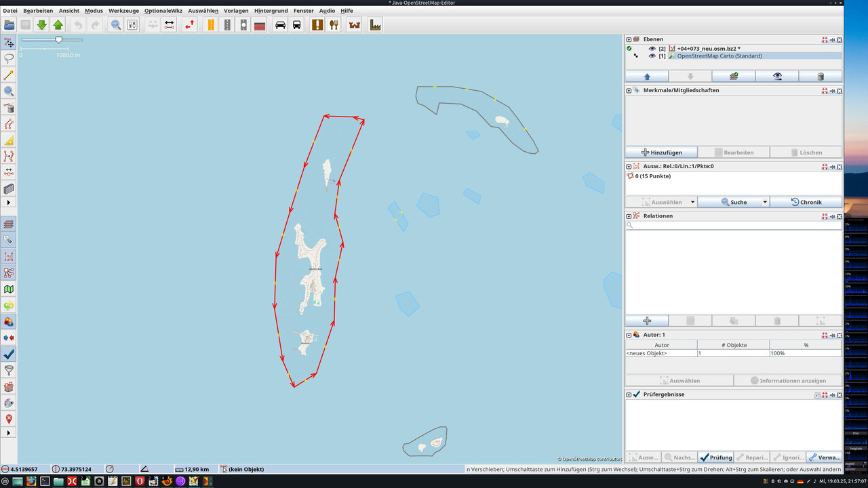Collapse the Relationen panel
This screenshot has height=488, width=868.
(x=629, y=216)
